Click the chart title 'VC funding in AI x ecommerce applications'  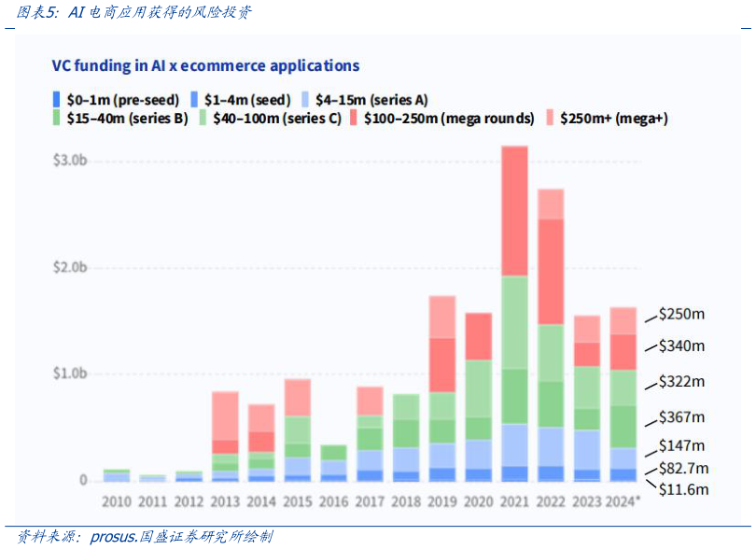(x=205, y=65)
